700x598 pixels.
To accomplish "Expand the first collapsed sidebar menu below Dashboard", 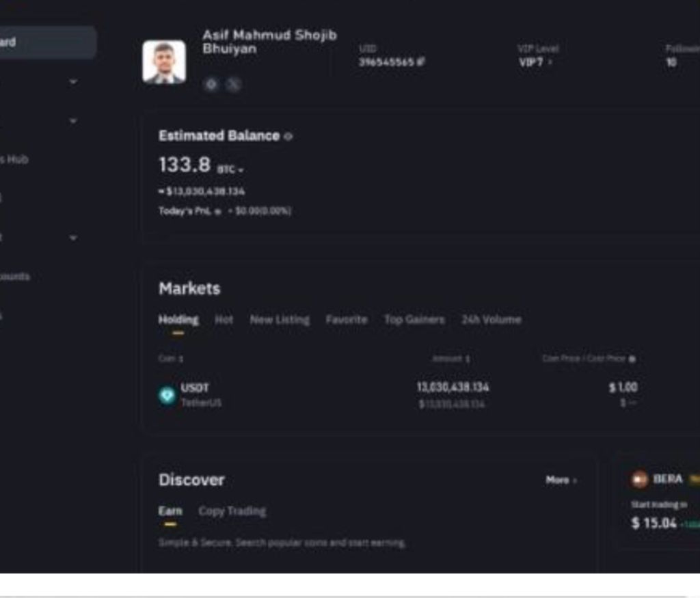I will pyautogui.click(x=73, y=82).
